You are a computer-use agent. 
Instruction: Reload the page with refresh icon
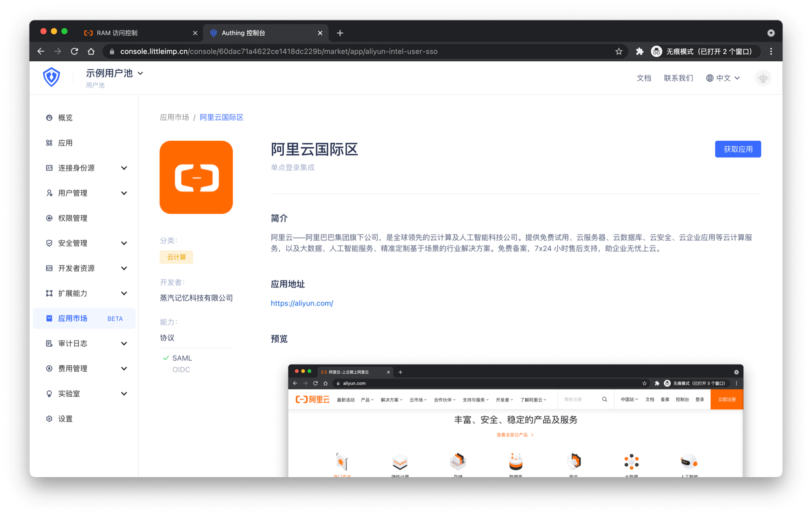74,51
